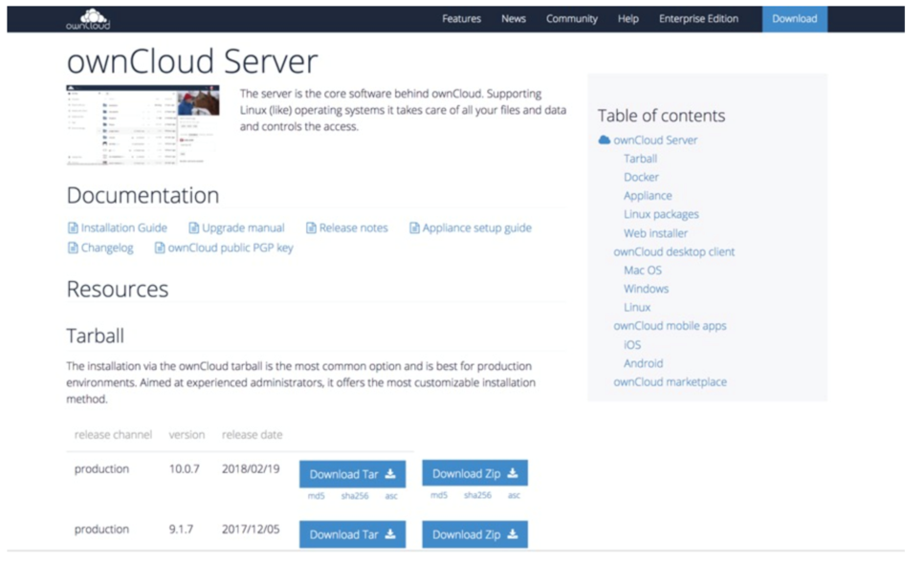Jump to Linux packages in table of contents
The height and width of the screenshot is (563, 924).
click(661, 214)
